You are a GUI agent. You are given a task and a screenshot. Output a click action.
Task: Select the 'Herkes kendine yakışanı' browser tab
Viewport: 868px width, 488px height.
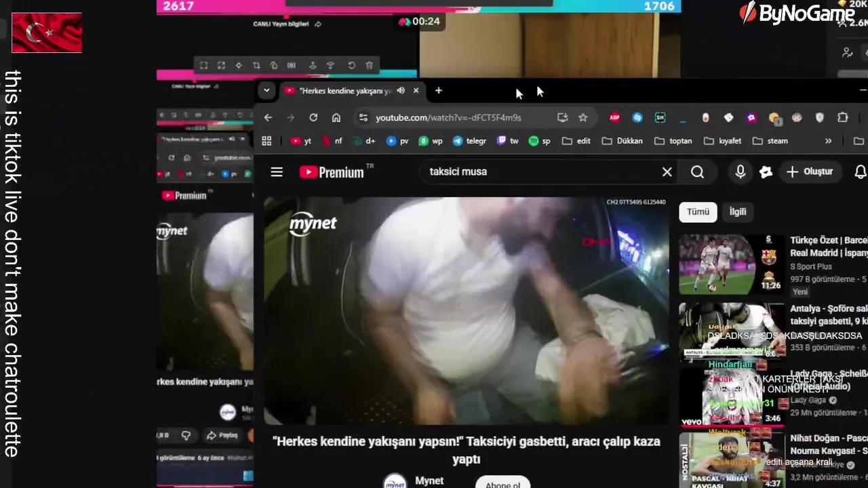coord(345,91)
